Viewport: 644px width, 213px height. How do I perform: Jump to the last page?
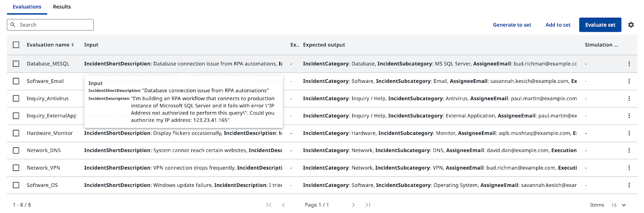click(x=368, y=205)
